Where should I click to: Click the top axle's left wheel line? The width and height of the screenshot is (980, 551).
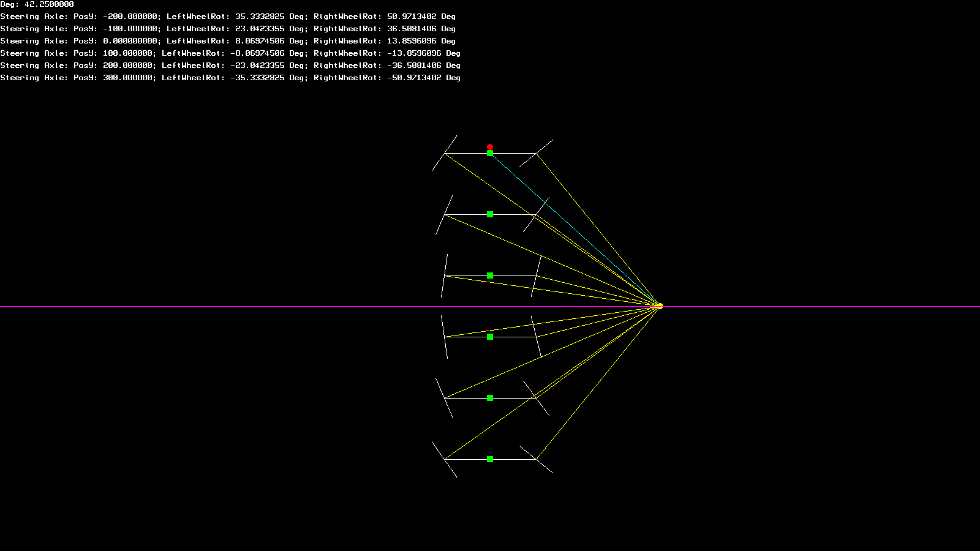click(x=444, y=153)
